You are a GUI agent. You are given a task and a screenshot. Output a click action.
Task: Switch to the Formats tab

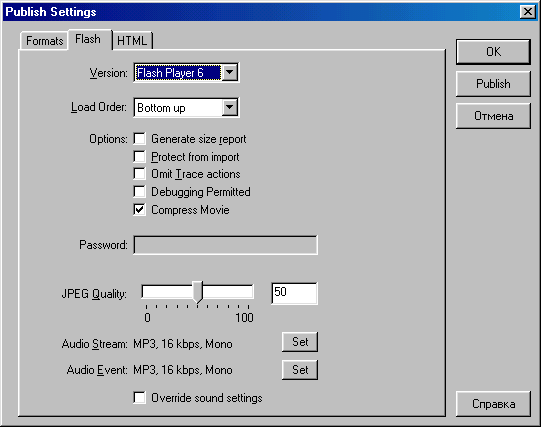tap(44, 41)
